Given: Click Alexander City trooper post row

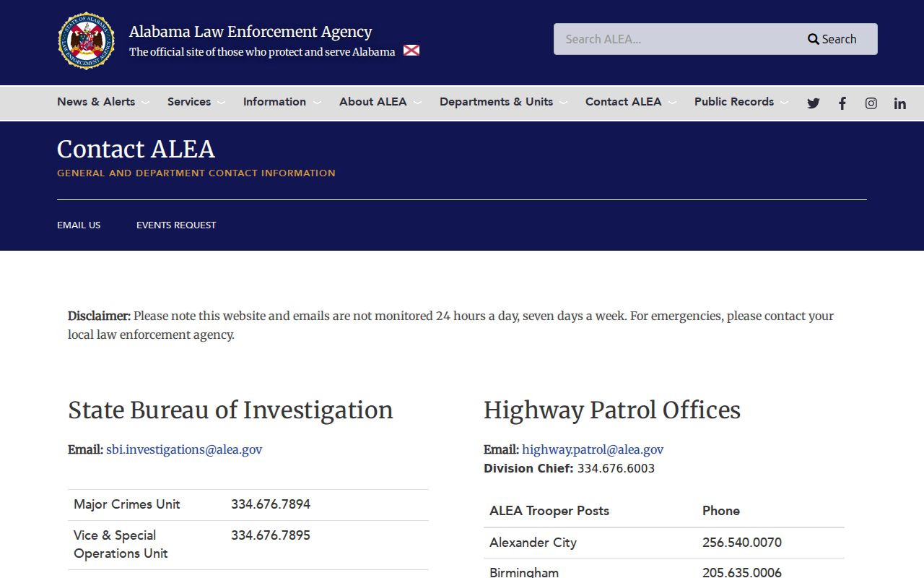Looking at the screenshot, I should (664, 543).
